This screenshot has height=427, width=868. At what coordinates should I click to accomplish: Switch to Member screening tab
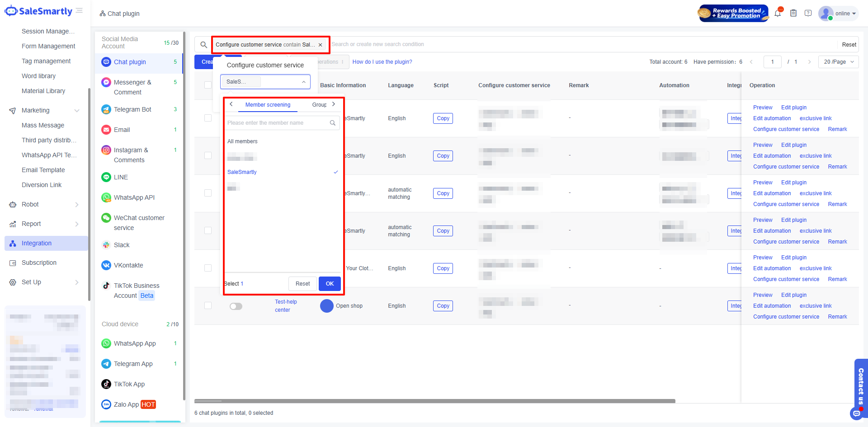pos(268,105)
